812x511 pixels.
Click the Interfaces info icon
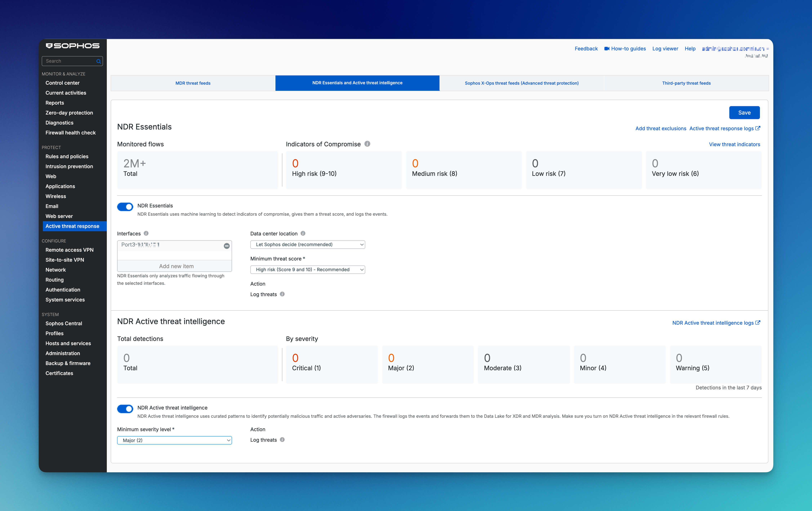[x=146, y=233]
